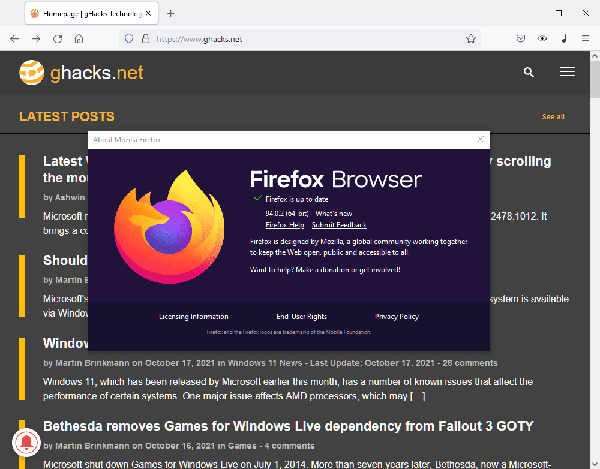Go back to the previous page

click(x=15, y=39)
